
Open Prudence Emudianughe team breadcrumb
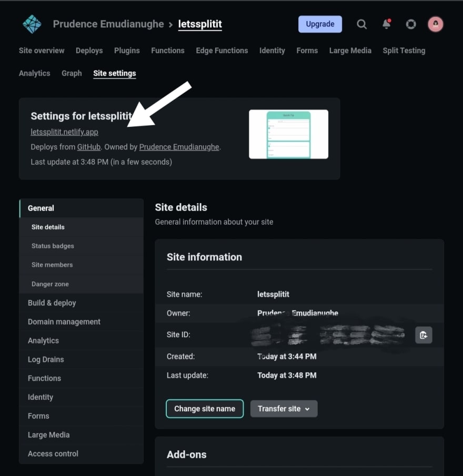pyautogui.click(x=108, y=24)
